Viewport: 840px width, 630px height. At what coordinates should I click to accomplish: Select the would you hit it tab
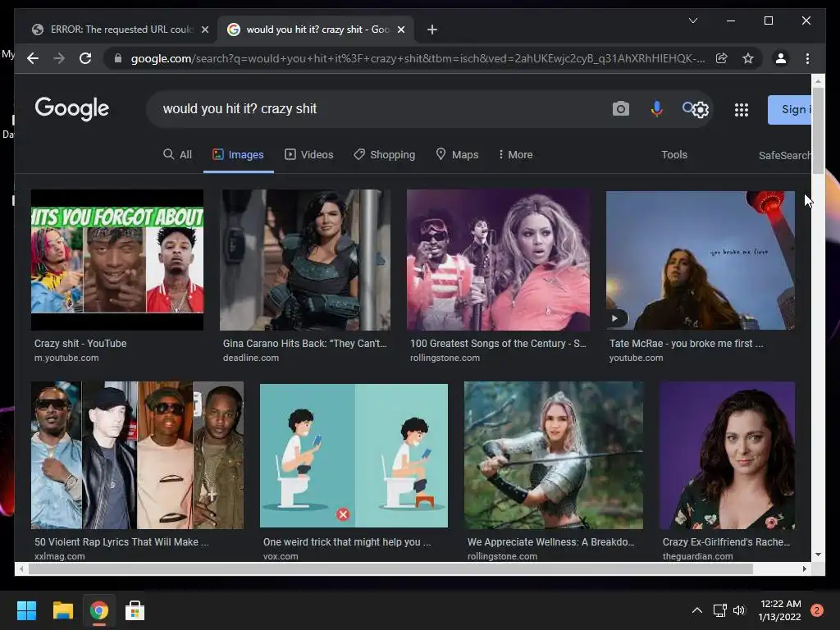[315, 30]
